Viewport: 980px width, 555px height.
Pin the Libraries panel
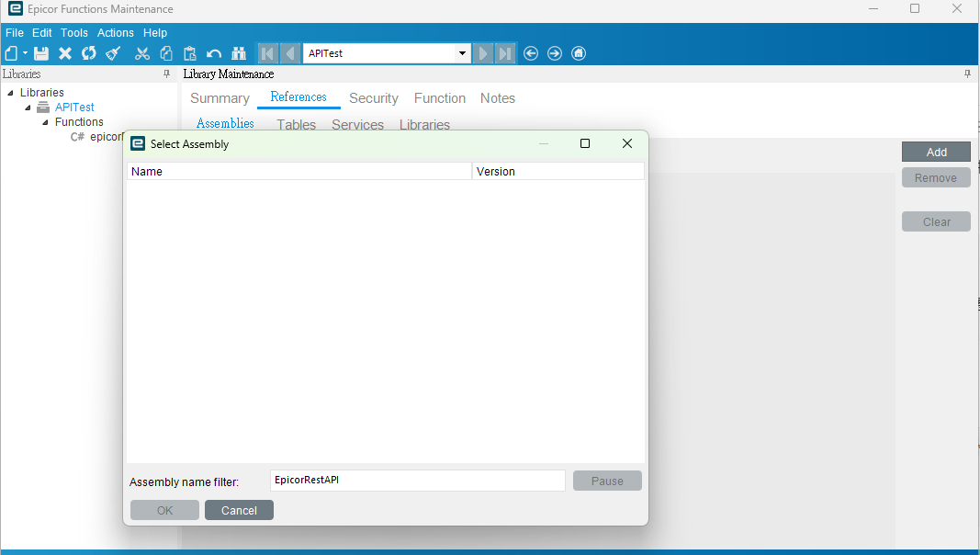[166, 74]
